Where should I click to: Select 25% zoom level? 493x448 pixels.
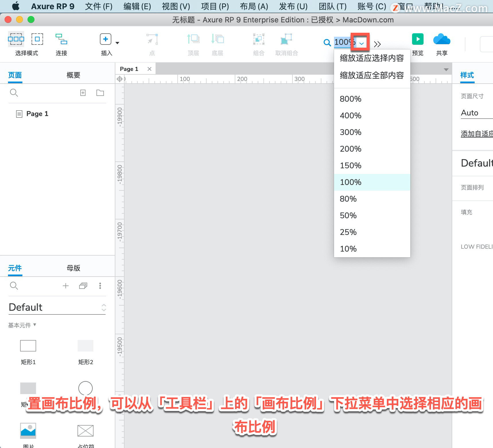372,232
